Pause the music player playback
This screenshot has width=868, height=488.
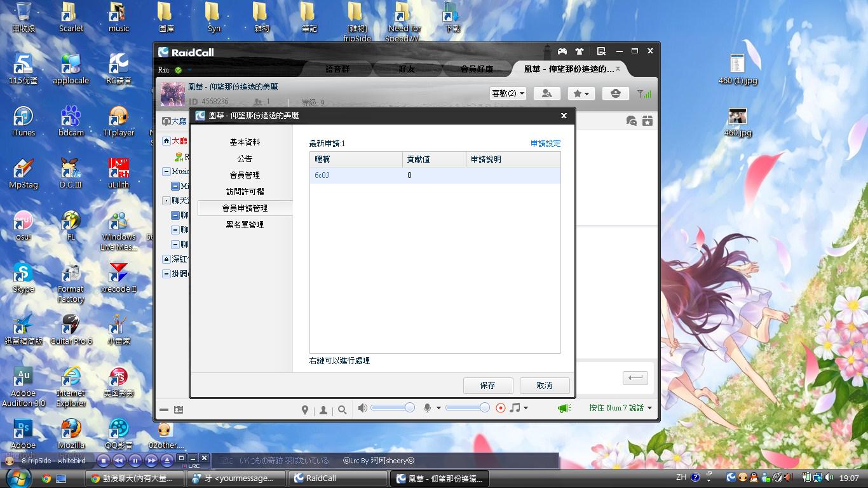coord(135,461)
